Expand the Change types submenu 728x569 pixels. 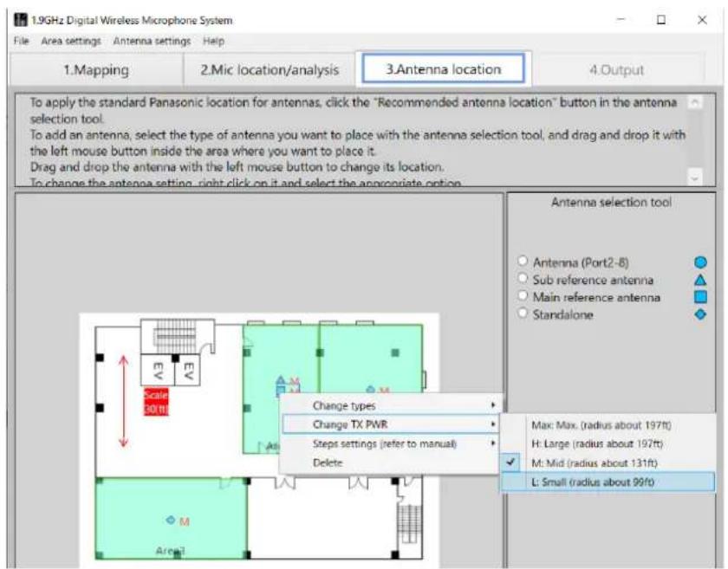391,405
